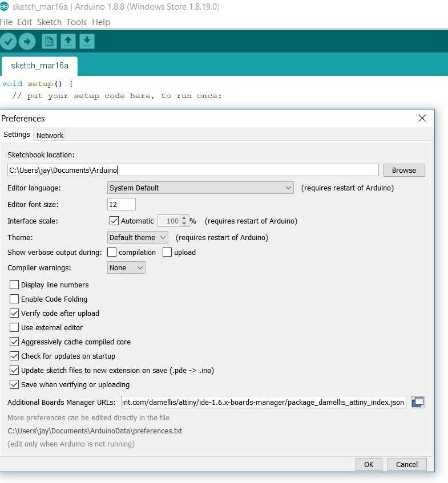Save sketch using the Save icon
Screen dimensions: 448x483
tap(87, 41)
